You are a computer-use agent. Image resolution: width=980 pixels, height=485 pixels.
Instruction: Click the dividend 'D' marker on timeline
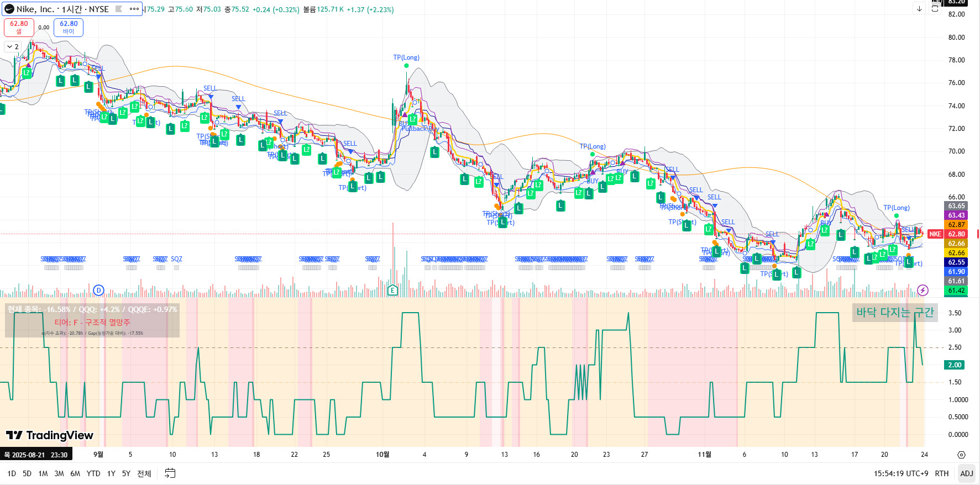[x=98, y=290]
